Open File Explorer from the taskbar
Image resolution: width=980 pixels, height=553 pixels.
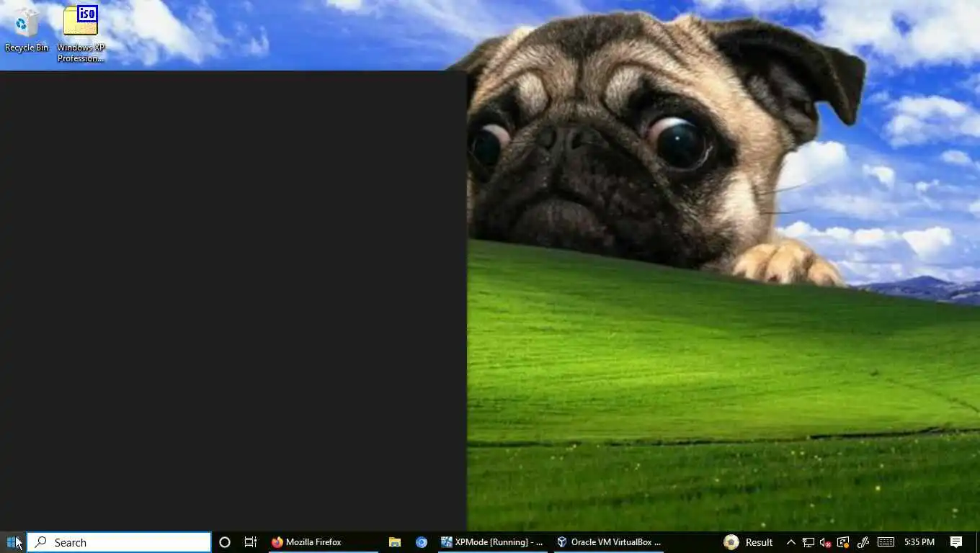tap(395, 542)
